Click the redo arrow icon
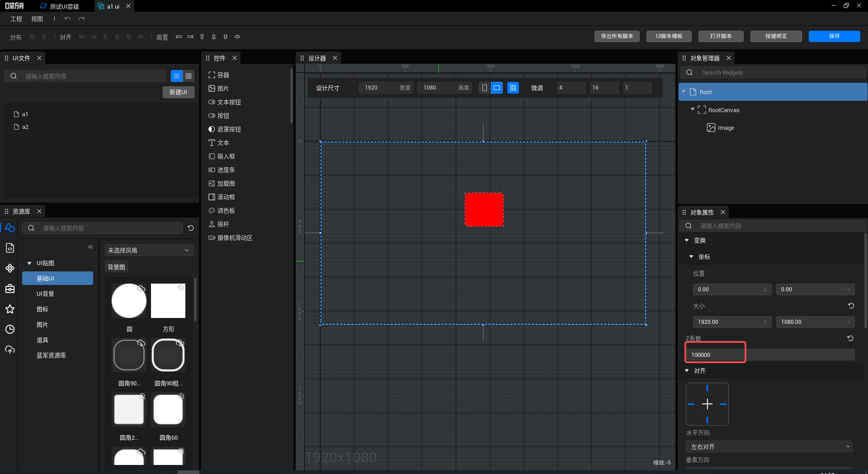The image size is (868, 474). point(81,19)
